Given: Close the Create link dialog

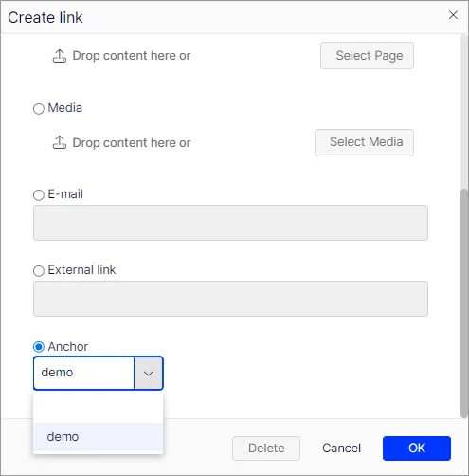Looking at the screenshot, I should (x=453, y=15).
